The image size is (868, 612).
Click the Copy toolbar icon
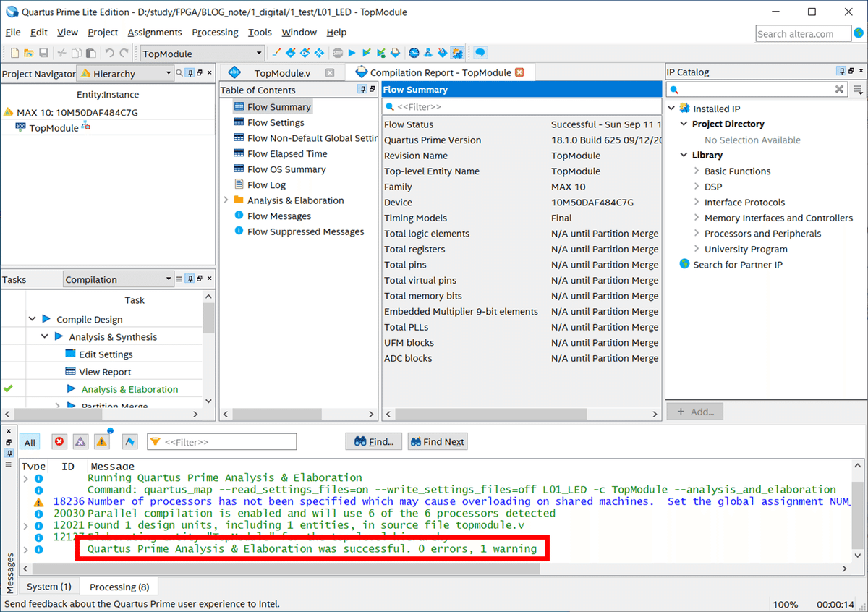[77, 53]
